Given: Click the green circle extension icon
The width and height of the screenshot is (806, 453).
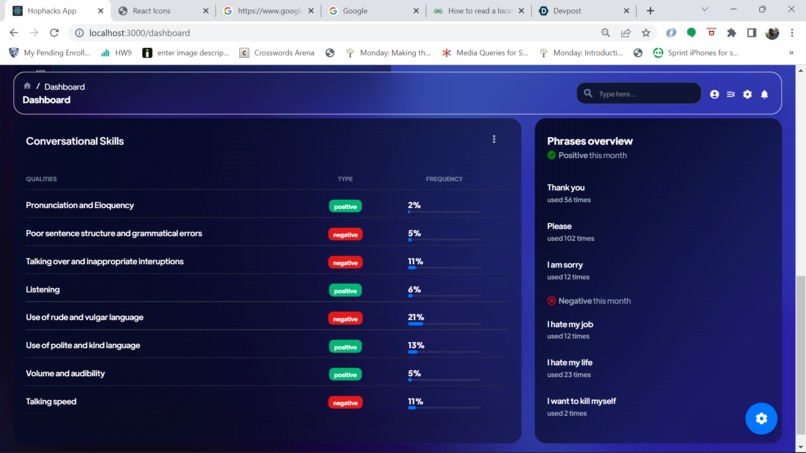Looking at the screenshot, I should pos(691,33).
